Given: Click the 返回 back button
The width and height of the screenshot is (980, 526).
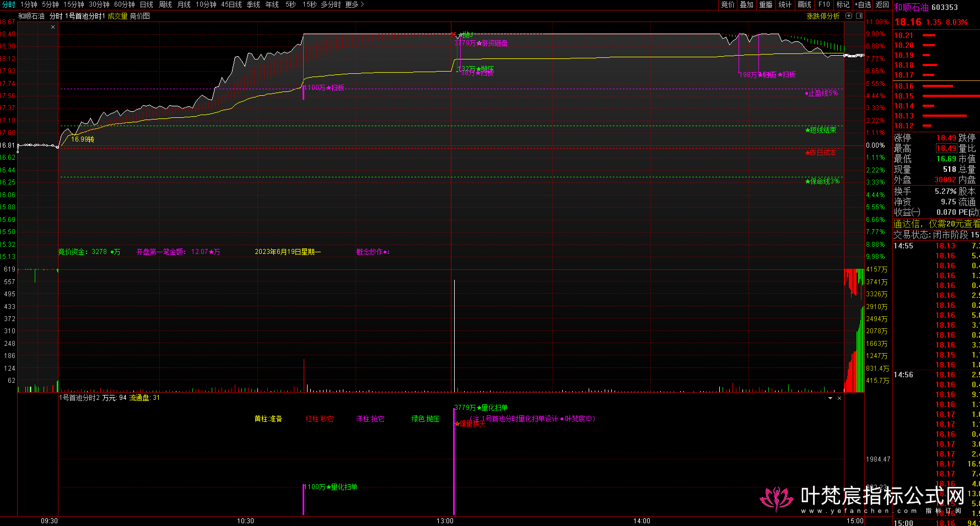Looking at the screenshot, I should [x=882, y=4].
